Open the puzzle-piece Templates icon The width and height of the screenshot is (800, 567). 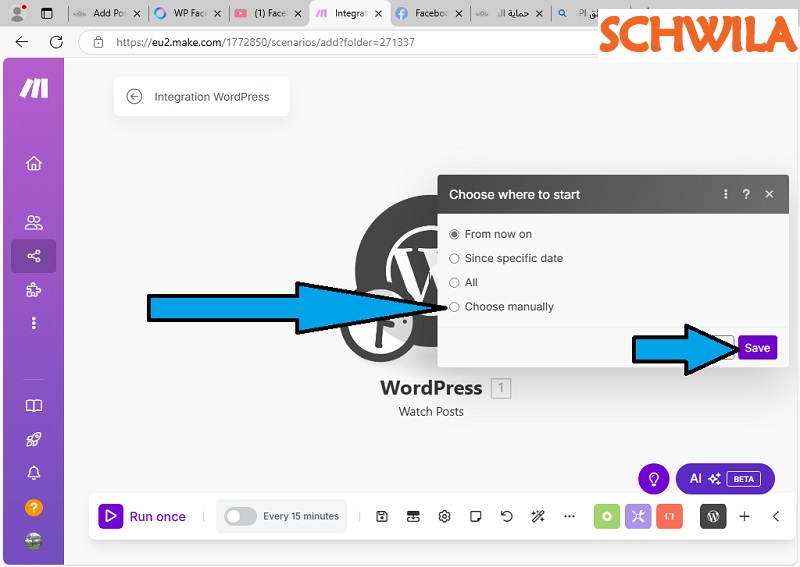pyautogui.click(x=34, y=290)
